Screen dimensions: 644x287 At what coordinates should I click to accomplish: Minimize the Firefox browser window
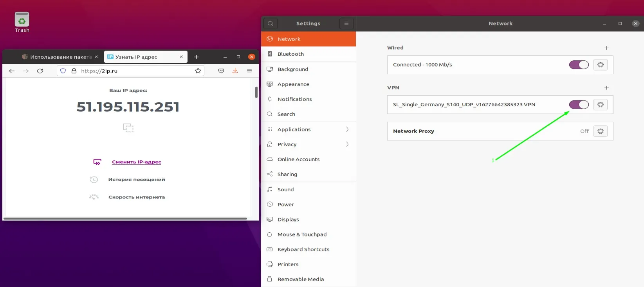(225, 57)
